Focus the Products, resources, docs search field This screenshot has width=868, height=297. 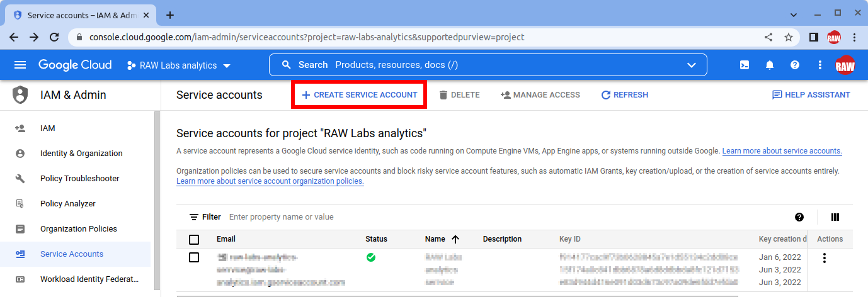coord(488,65)
